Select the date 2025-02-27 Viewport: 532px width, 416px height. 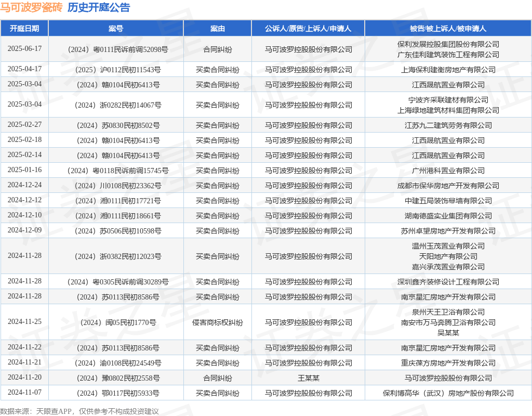[x=25, y=125]
